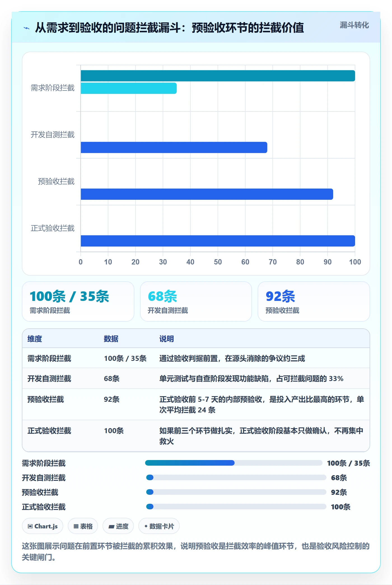392x585 pixels.
Task: Click the 正式验收拦截 chart axis label
Action: [53, 228]
